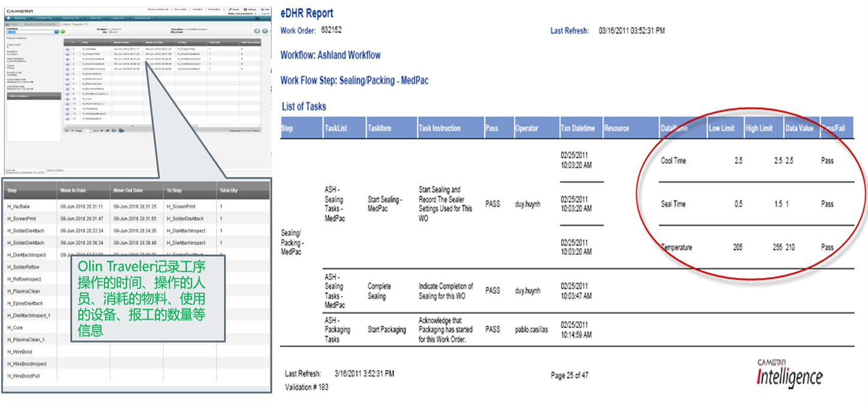868x407 pixels.
Task: Click Workflow: Ashland Workflow heading
Action: 330,55
